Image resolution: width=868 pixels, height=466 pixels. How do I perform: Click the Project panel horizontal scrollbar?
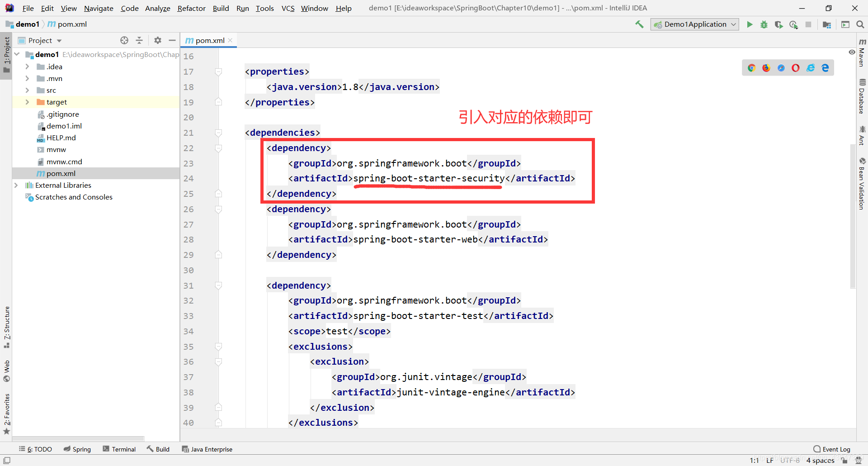(x=79, y=438)
